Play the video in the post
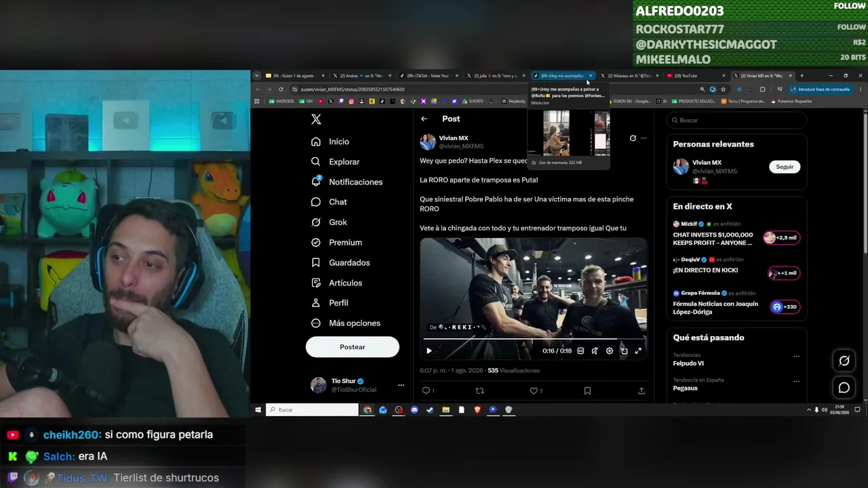 point(429,351)
